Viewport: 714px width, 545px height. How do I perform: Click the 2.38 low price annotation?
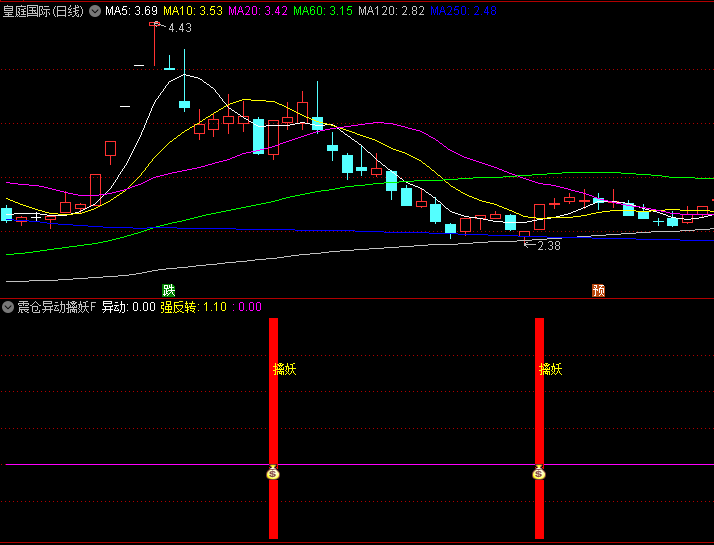(549, 246)
